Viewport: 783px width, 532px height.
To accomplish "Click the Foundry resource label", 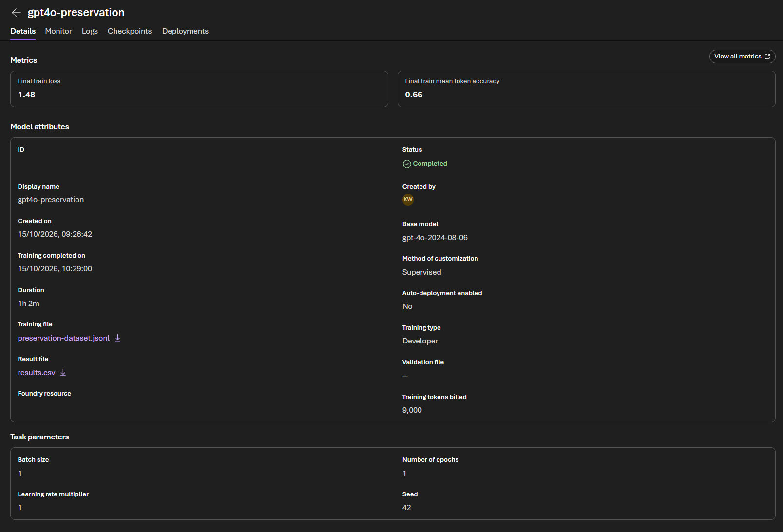I will (x=44, y=394).
